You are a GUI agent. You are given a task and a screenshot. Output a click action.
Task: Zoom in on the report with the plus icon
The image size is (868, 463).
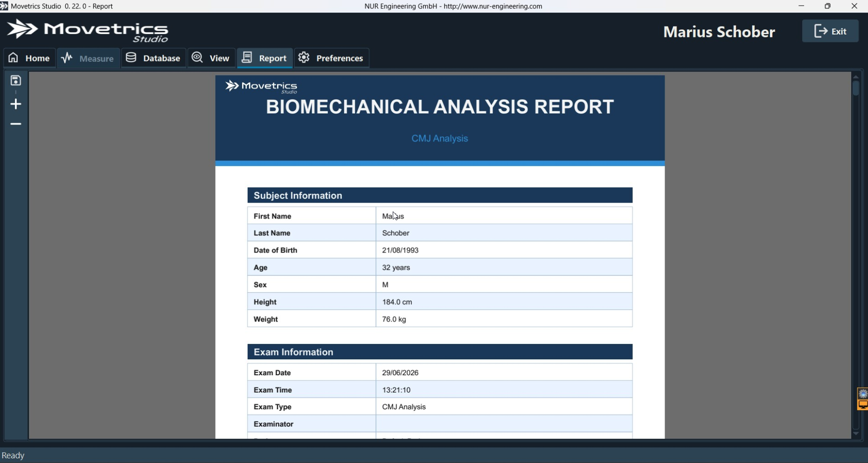click(16, 104)
